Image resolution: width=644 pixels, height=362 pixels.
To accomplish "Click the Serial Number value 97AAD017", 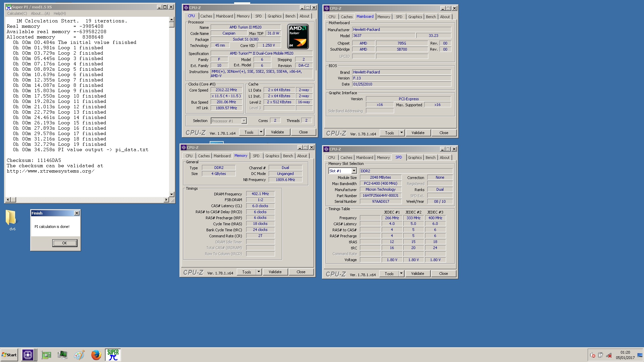I will pyautogui.click(x=381, y=201).
